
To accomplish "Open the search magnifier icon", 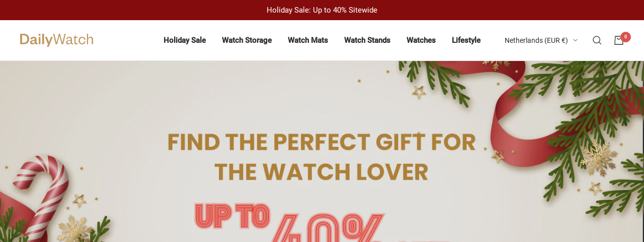I will coord(597,40).
